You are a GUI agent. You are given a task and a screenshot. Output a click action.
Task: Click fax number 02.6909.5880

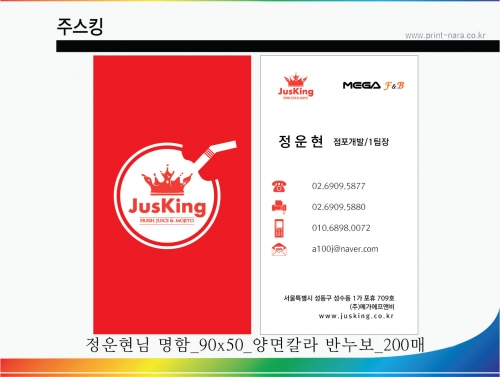338,207
